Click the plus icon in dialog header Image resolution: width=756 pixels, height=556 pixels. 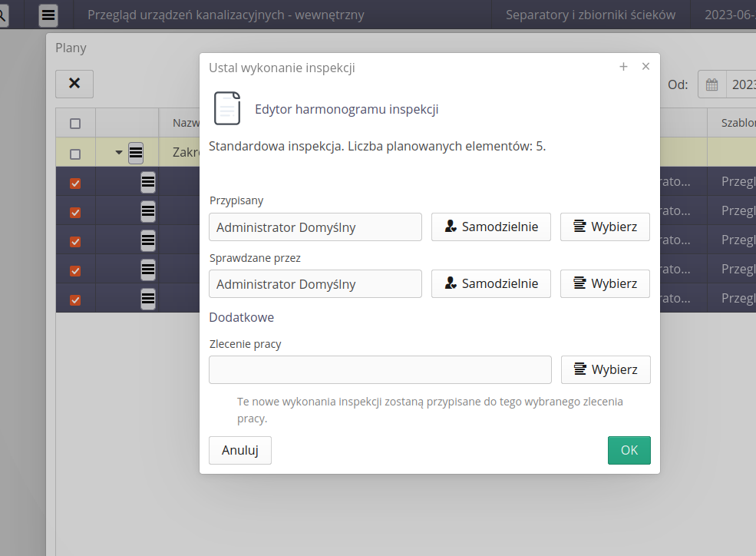tap(624, 67)
